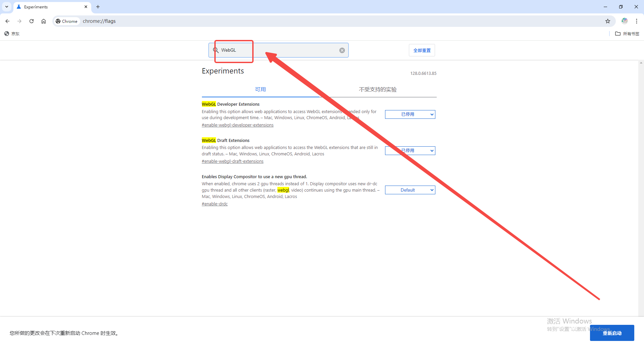The height and width of the screenshot is (349, 644).
Task: Click the forward navigation arrow
Action: coord(19,21)
